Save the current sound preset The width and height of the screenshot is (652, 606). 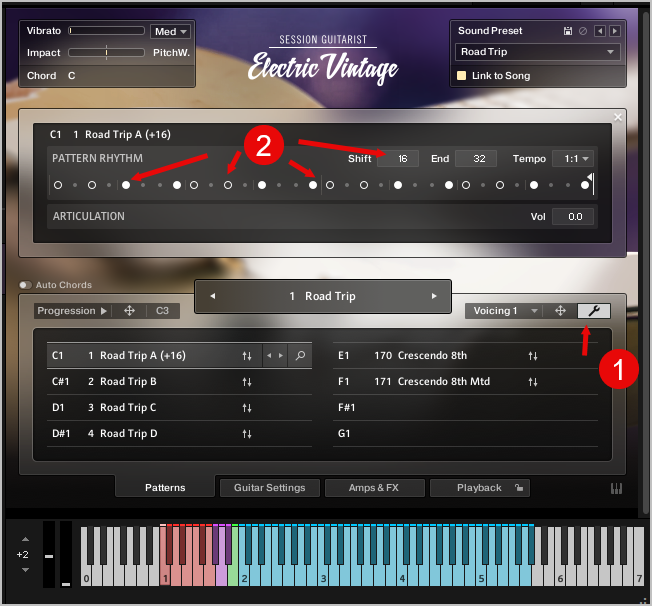tap(568, 31)
